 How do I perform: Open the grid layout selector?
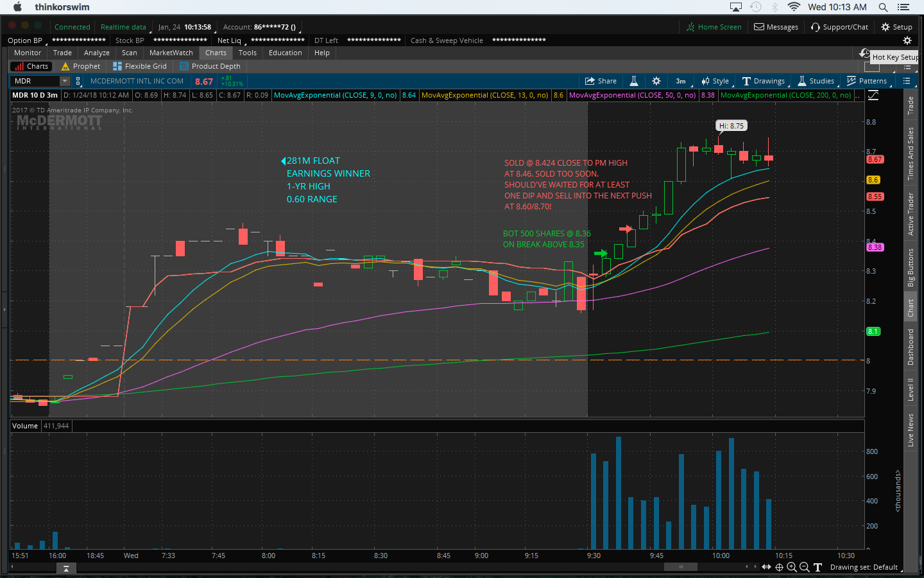(872, 66)
